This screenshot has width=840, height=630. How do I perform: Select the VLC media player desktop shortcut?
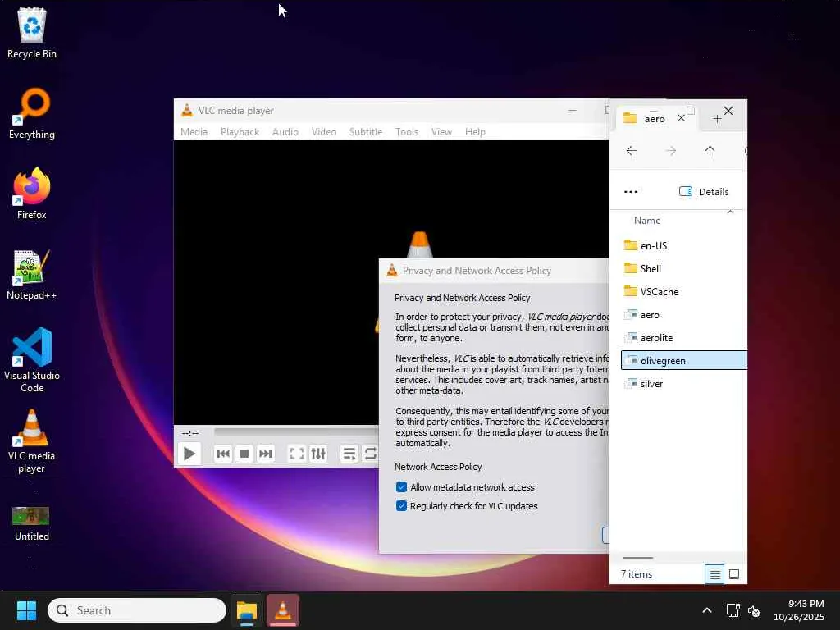pos(32,441)
